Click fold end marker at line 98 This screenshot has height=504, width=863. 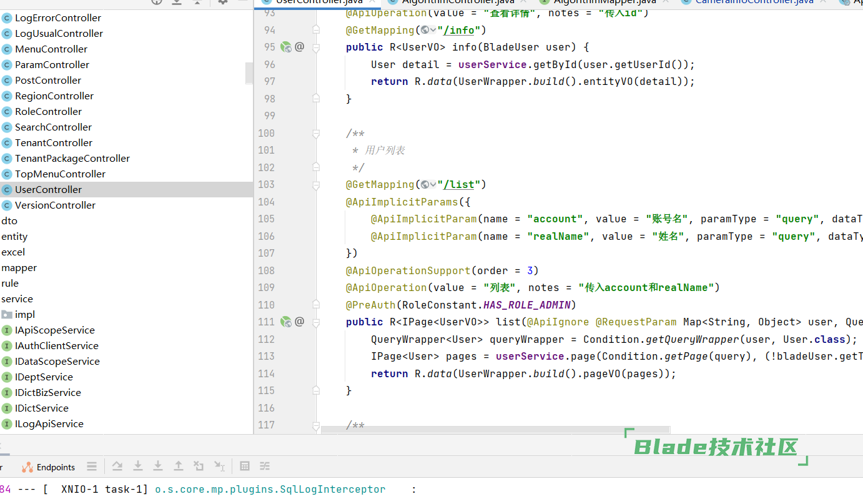[x=316, y=97]
